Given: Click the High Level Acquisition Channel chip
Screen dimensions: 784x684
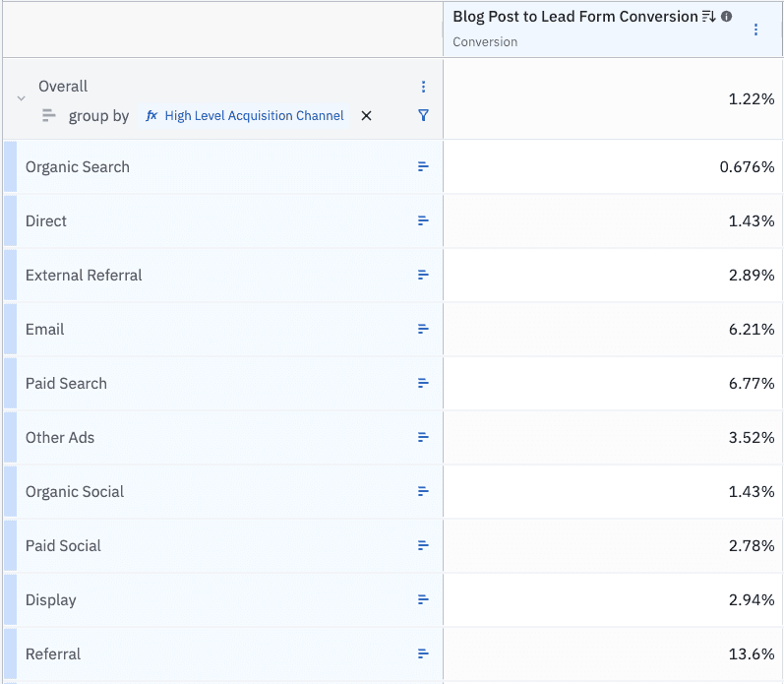Looking at the screenshot, I should [x=246, y=116].
